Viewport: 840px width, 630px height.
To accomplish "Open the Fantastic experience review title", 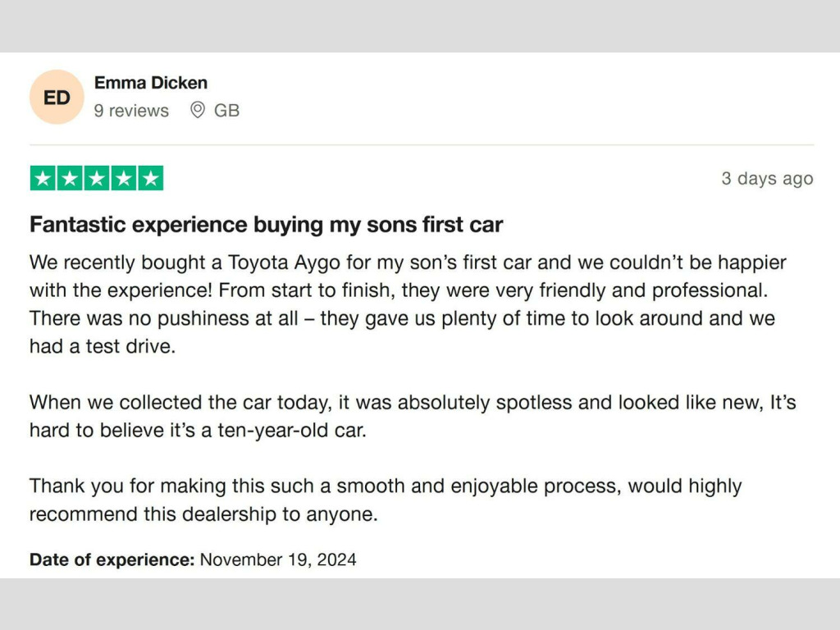I will [x=267, y=225].
